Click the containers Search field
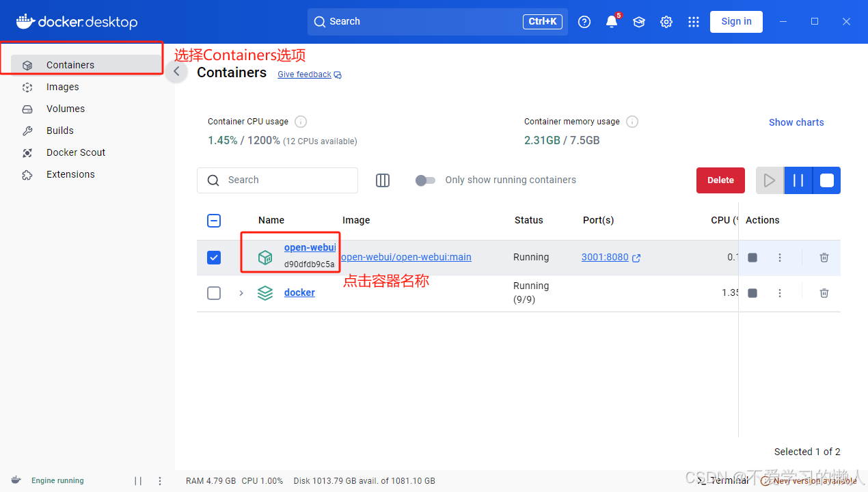Image resolution: width=868 pixels, height=492 pixels. [x=277, y=180]
